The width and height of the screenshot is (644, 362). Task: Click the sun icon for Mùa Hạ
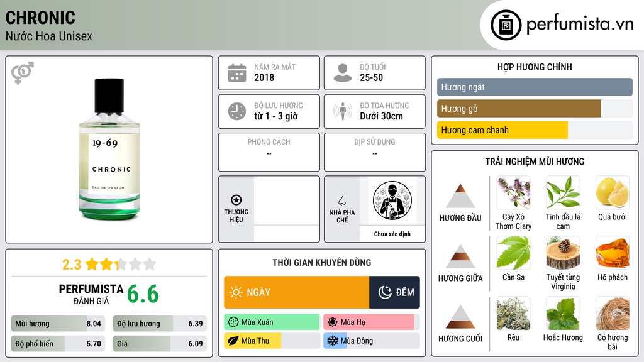[333, 322]
